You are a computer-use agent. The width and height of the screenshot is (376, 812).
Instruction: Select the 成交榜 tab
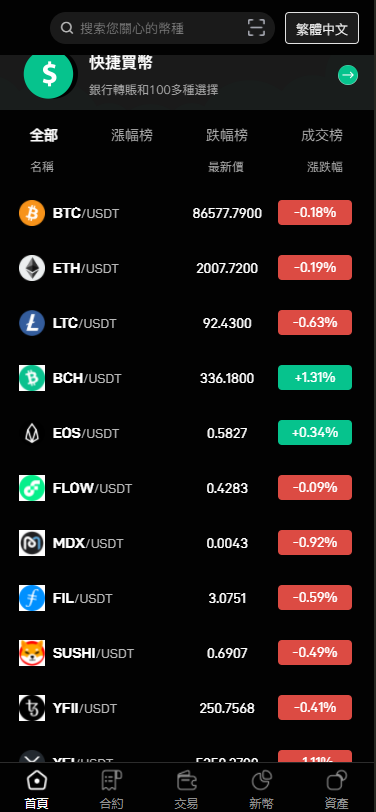pyautogui.click(x=322, y=136)
